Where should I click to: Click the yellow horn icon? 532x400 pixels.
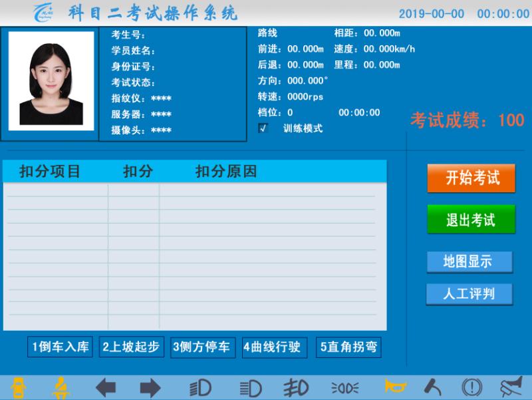click(394, 387)
